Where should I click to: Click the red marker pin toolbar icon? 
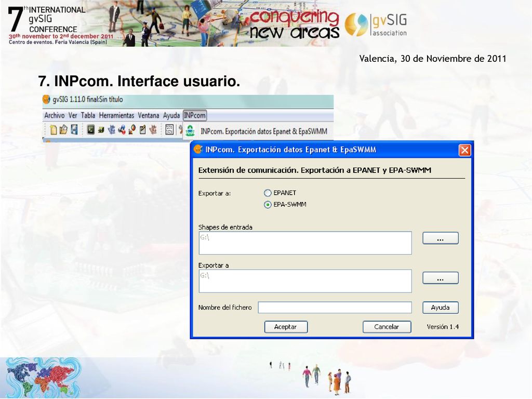point(132,129)
